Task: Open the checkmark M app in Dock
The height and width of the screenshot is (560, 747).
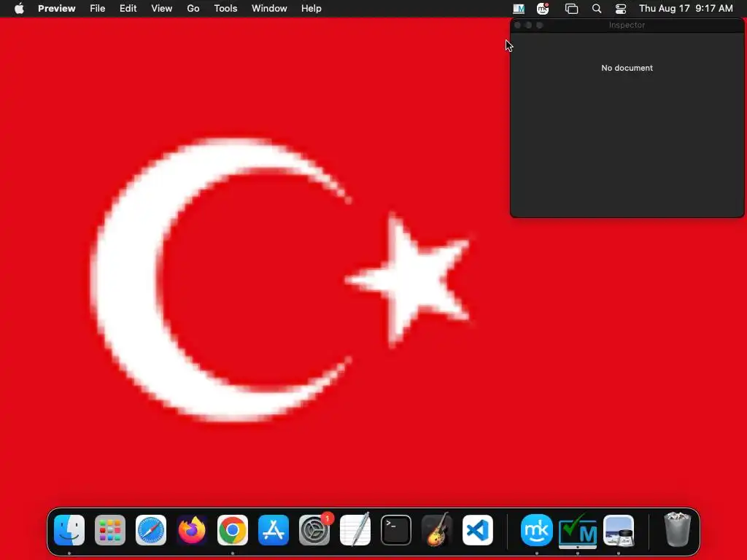Action: tap(578, 530)
